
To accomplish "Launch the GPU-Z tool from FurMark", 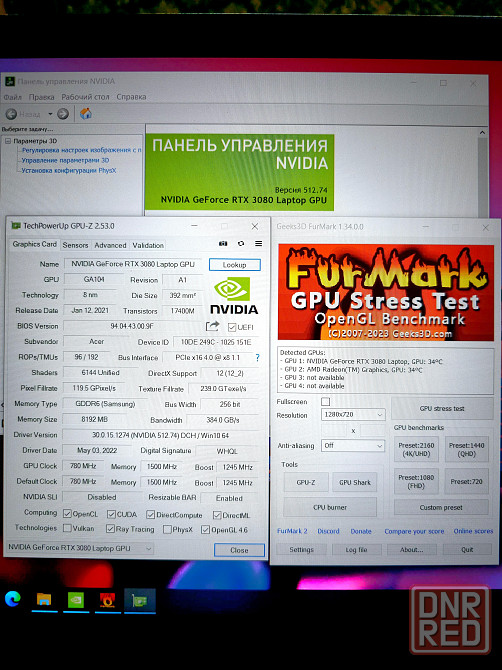I will pyautogui.click(x=306, y=482).
